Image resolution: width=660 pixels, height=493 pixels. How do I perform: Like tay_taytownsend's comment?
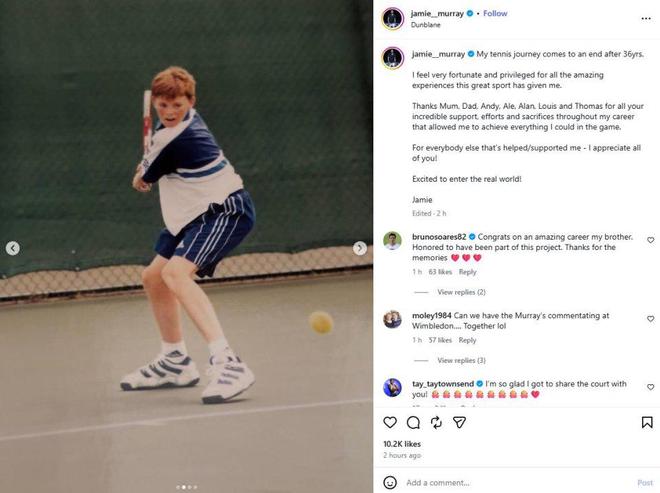pos(650,386)
